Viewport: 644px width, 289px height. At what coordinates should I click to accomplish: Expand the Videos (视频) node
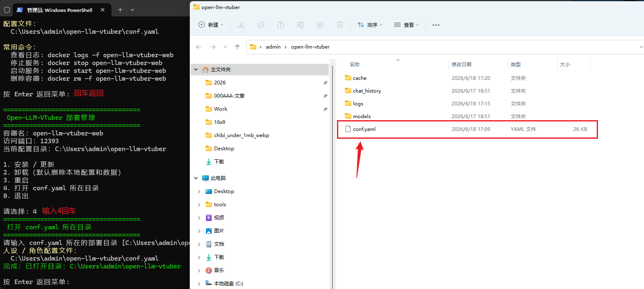(x=199, y=218)
